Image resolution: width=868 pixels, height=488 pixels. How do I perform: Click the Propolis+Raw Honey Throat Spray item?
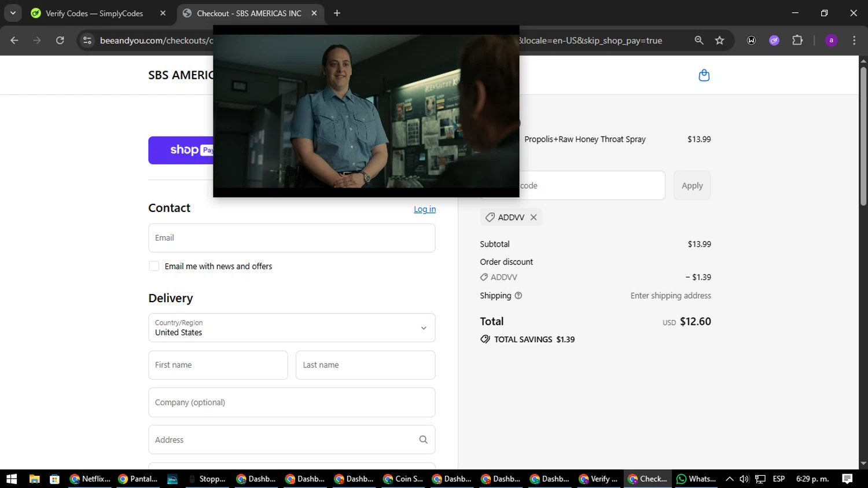tap(585, 140)
